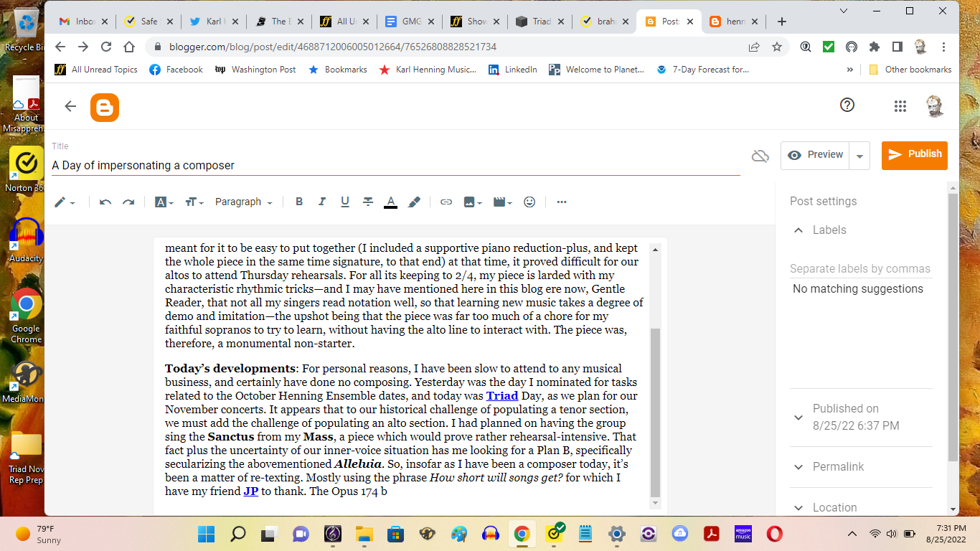
Task: Open the Preview options dropdown arrow
Action: (x=859, y=156)
